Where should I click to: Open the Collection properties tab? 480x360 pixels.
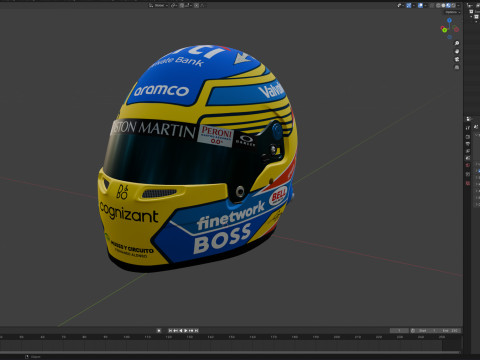(x=468, y=174)
